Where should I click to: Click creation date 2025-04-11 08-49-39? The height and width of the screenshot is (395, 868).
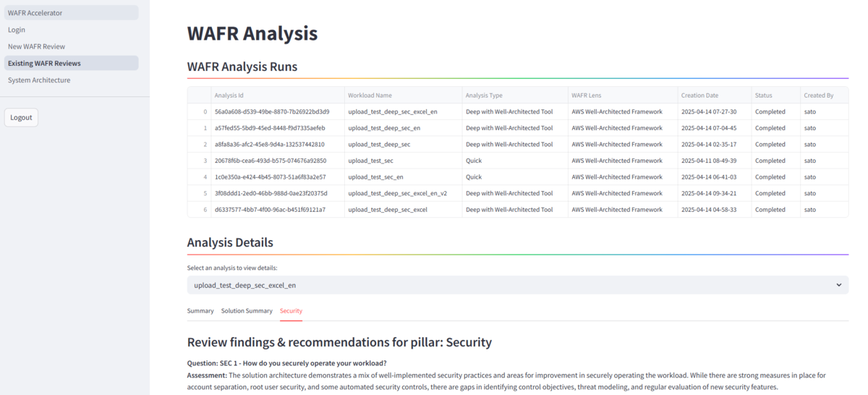point(715,161)
